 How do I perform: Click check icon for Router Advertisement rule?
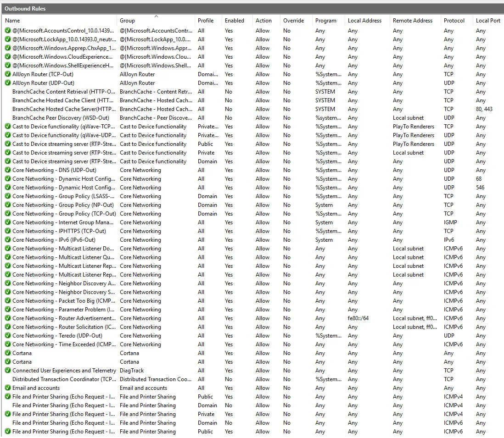(x=8, y=318)
